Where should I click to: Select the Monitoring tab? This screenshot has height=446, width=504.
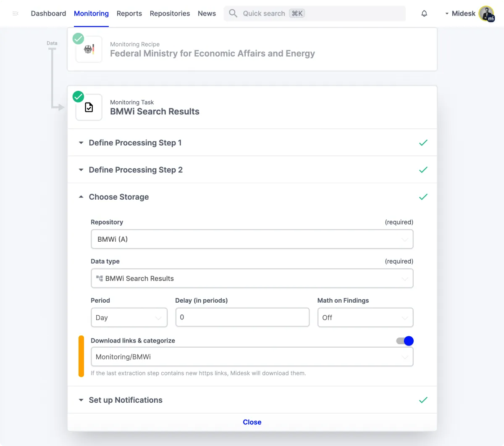click(x=91, y=13)
